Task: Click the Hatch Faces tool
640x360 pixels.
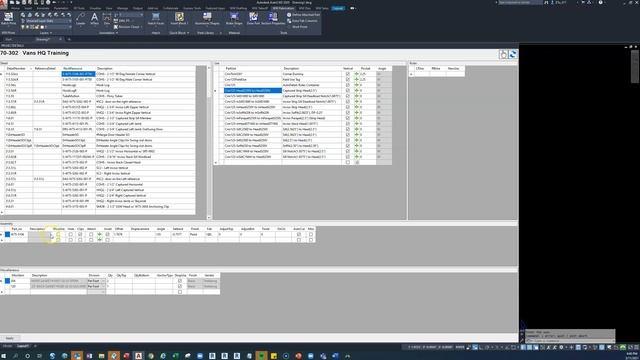Action: click(156, 19)
